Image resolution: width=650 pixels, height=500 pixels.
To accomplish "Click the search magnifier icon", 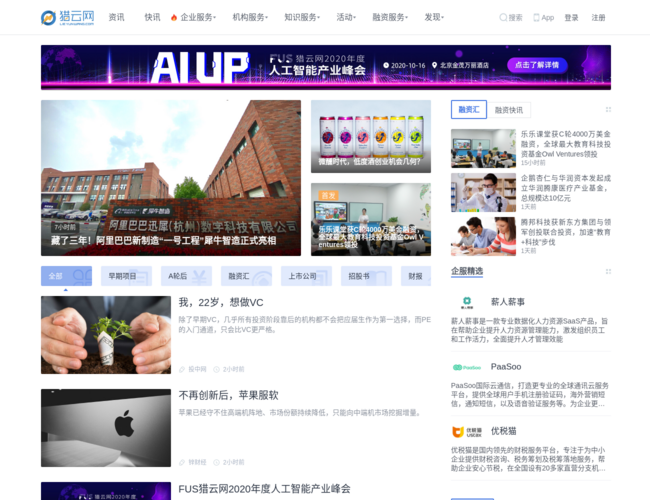I will tap(503, 17).
